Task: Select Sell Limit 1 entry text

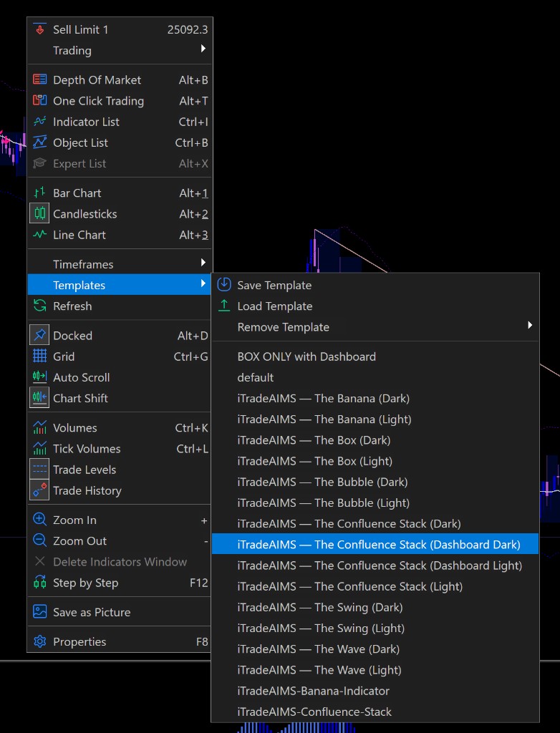Action: point(80,29)
